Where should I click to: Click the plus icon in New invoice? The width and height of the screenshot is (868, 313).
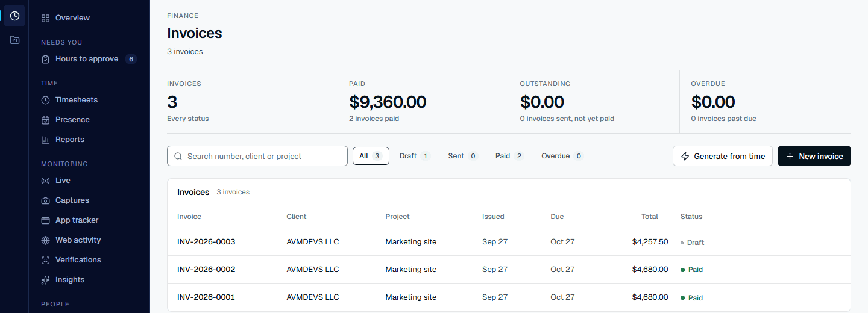click(790, 156)
